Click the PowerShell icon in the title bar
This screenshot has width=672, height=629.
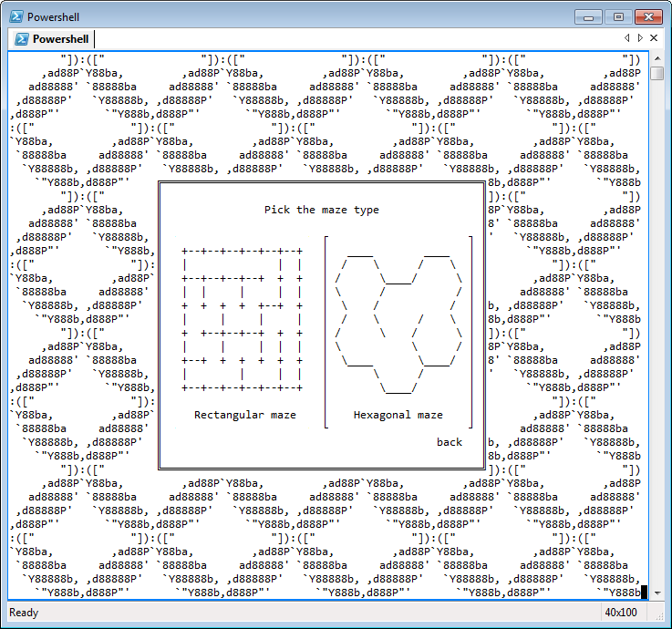[x=16, y=16]
